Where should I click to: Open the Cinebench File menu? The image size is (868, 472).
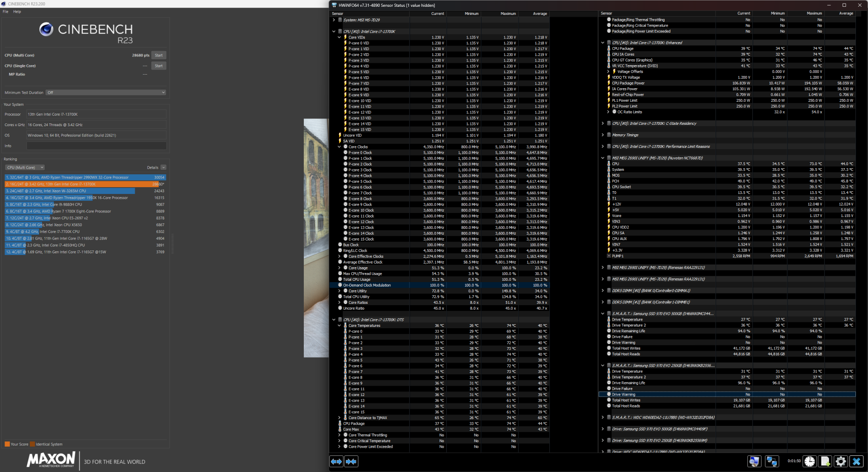click(5, 12)
